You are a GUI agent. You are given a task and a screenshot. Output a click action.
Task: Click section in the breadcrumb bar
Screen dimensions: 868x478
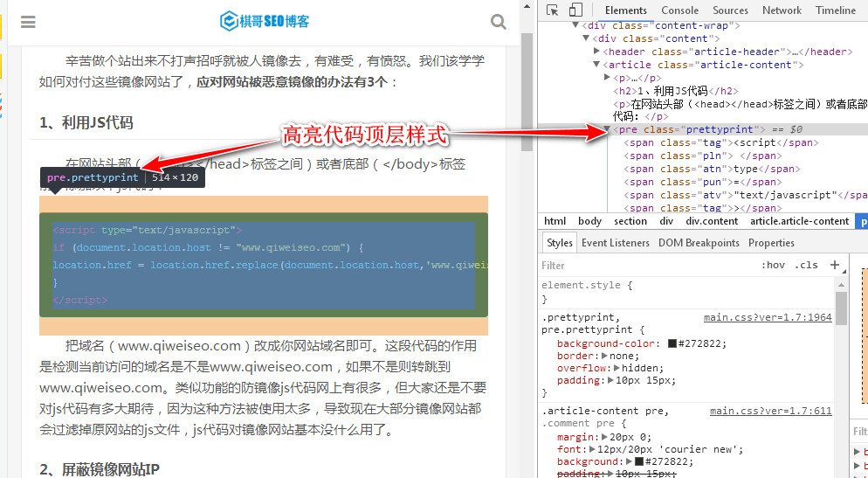[x=630, y=221]
